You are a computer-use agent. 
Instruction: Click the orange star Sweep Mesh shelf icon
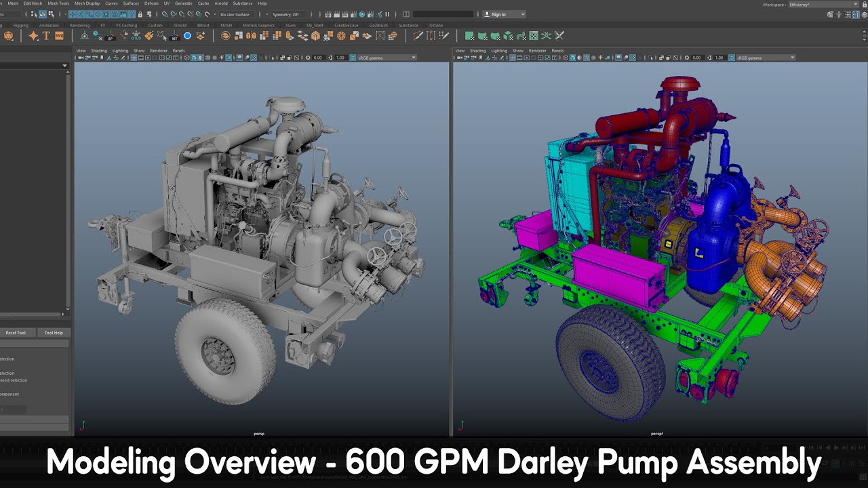click(x=33, y=36)
